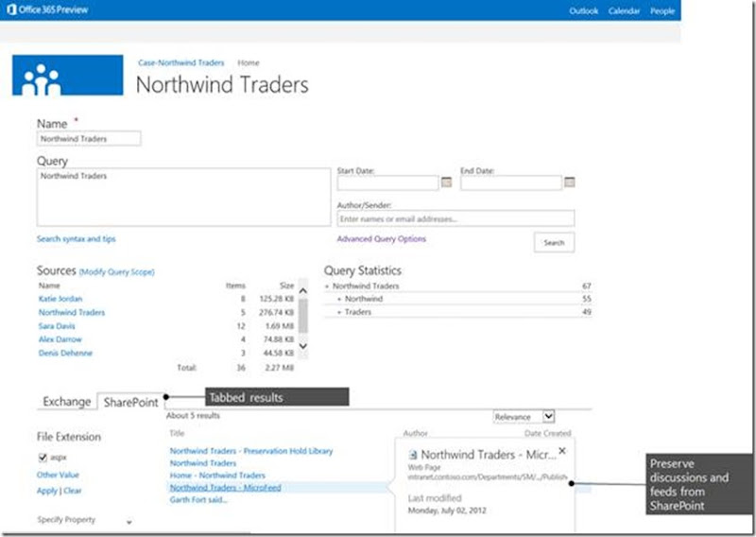Image resolution: width=756 pixels, height=537 pixels.
Task: Switch to the SharePoint tab
Action: point(130,402)
